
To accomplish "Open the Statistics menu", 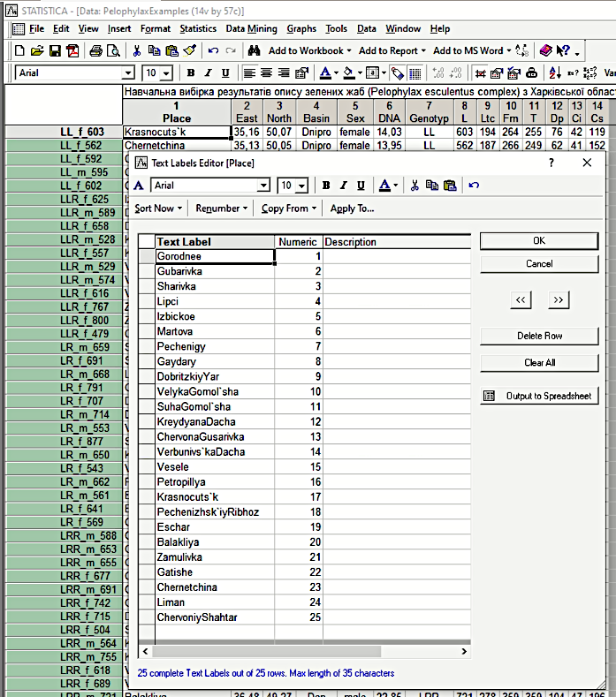I will click(198, 28).
